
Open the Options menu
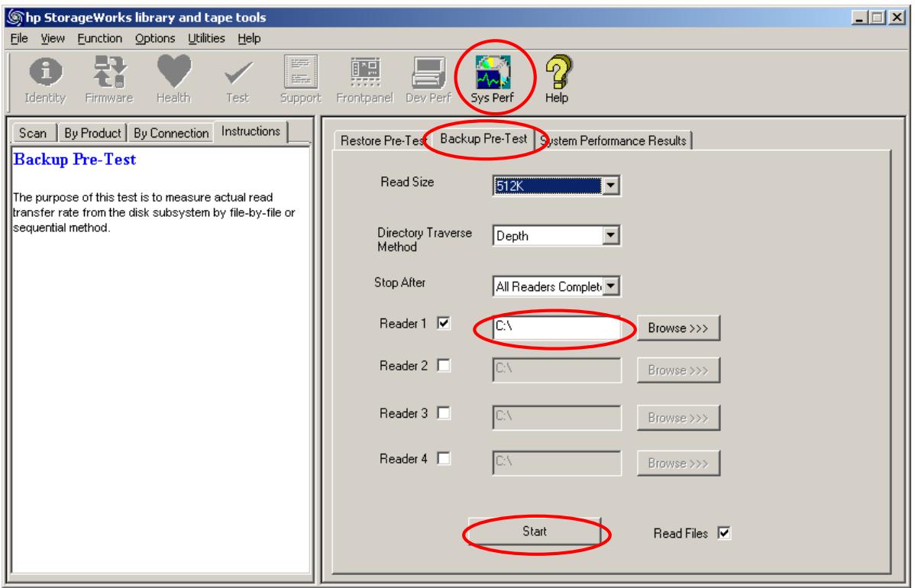154,38
